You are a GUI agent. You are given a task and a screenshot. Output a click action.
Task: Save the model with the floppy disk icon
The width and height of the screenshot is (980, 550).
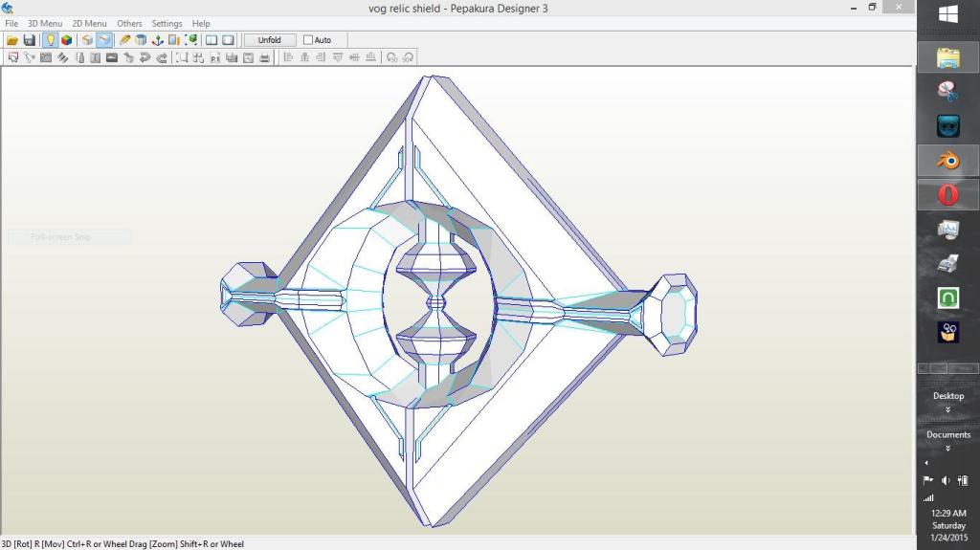click(29, 40)
